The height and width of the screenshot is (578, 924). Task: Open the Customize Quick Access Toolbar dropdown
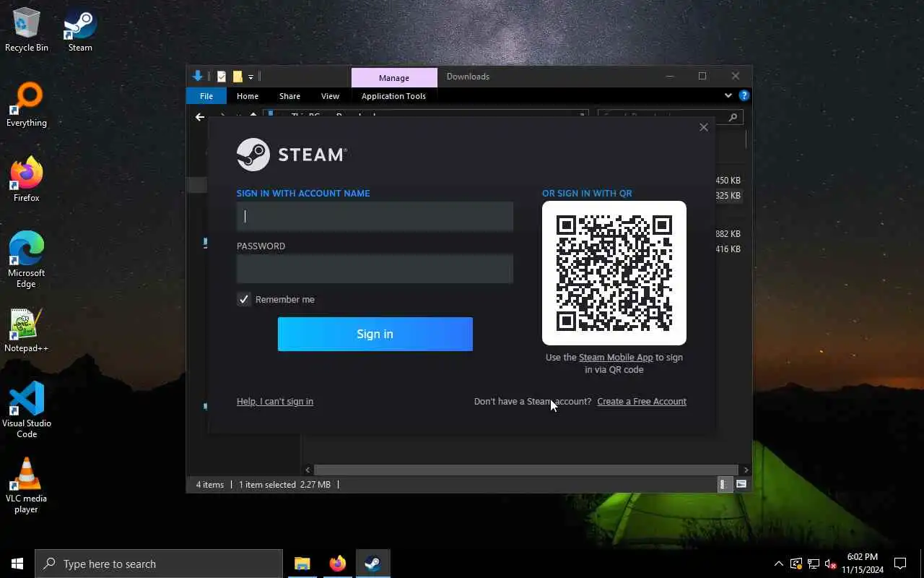click(x=250, y=77)
